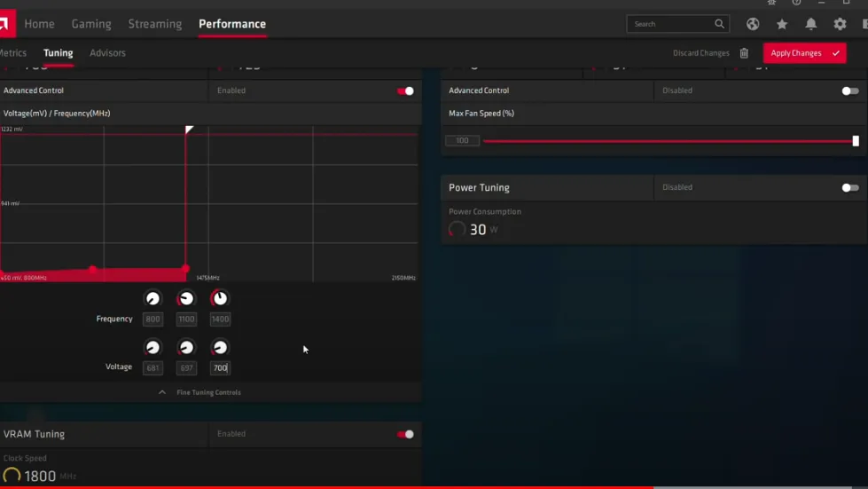Viewport: 868px width, 489px height.
Task: Go to the Home tab
Action: [39, 24]
